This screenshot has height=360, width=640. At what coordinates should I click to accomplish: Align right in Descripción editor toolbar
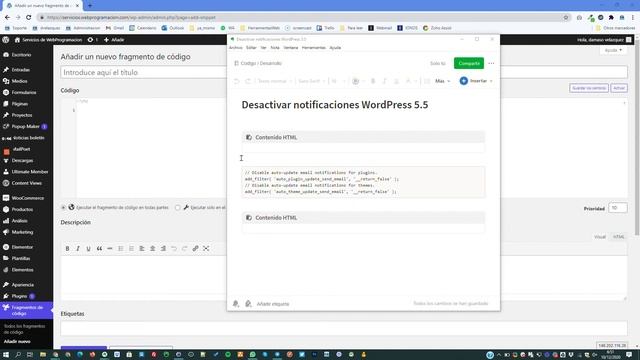(163, 249)
